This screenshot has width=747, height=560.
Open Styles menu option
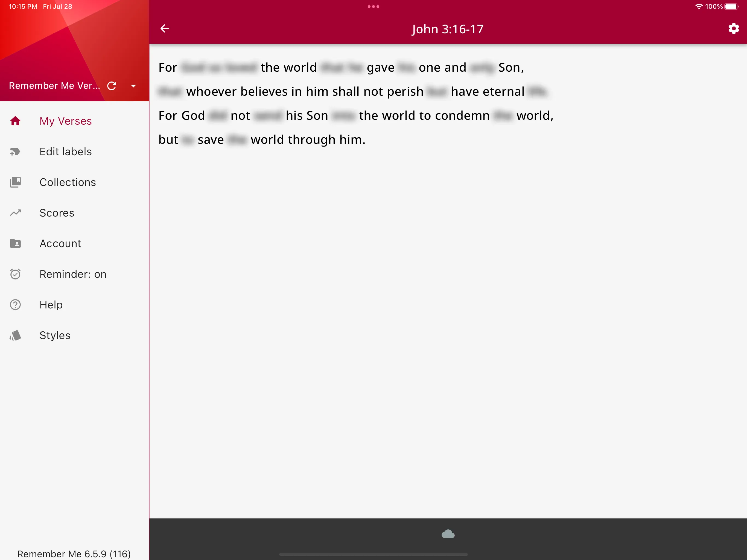55,335
